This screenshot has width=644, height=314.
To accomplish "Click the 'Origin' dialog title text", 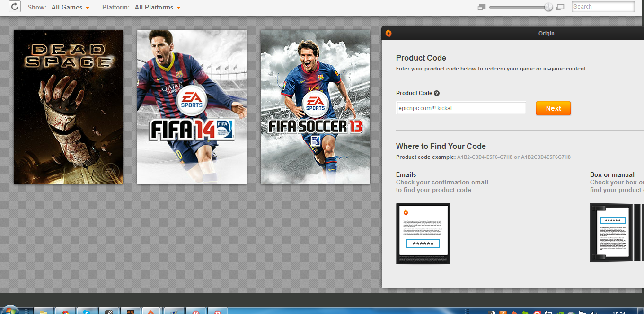I will tap(547, 34).
